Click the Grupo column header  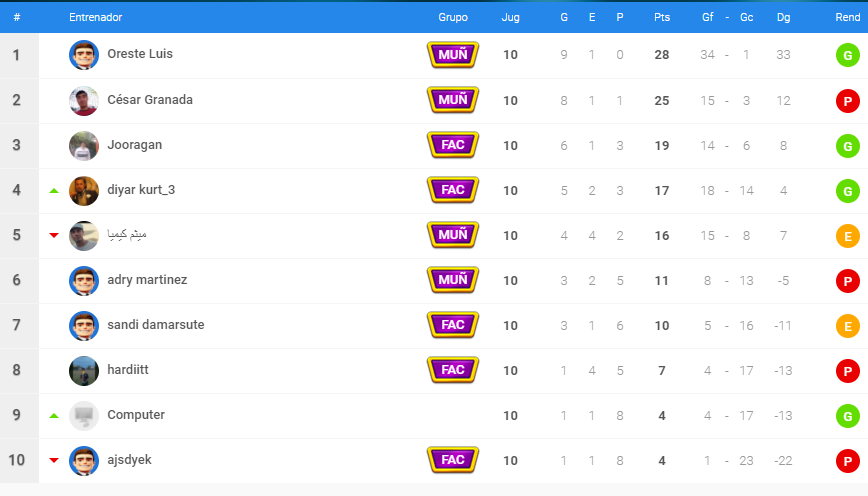pyautogui.click(x=453, y=17)
